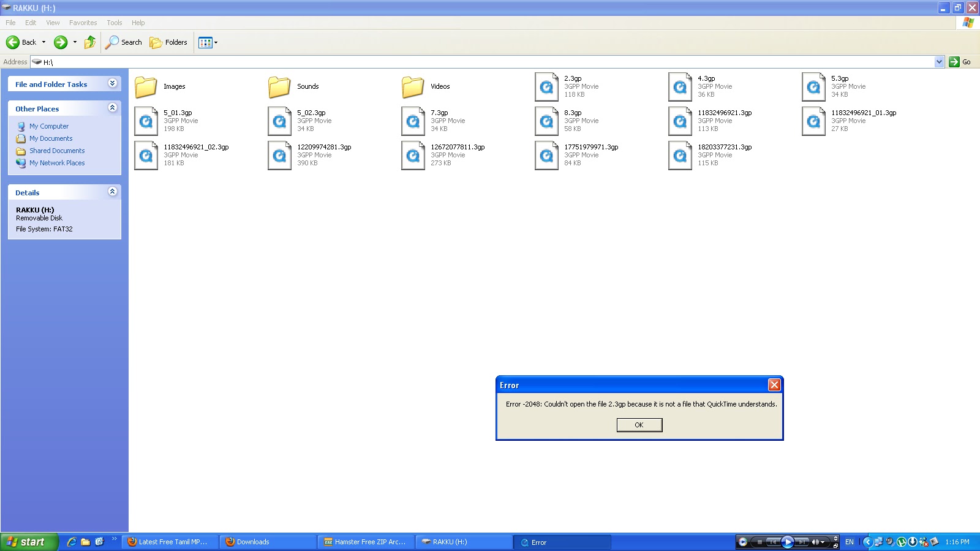Click the volume tray icon
The width and height of the screenshot is (980, 551).
(x=890, y=542)
